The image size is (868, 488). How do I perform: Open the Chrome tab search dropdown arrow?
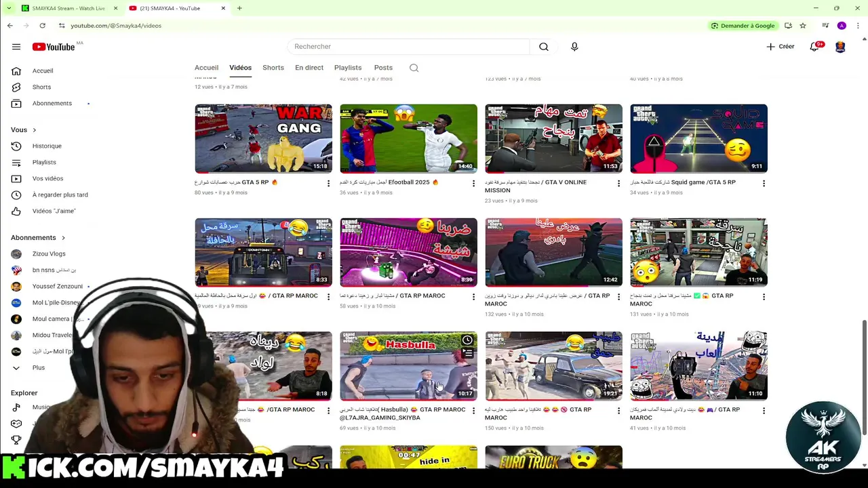click(x=9, y=8)
